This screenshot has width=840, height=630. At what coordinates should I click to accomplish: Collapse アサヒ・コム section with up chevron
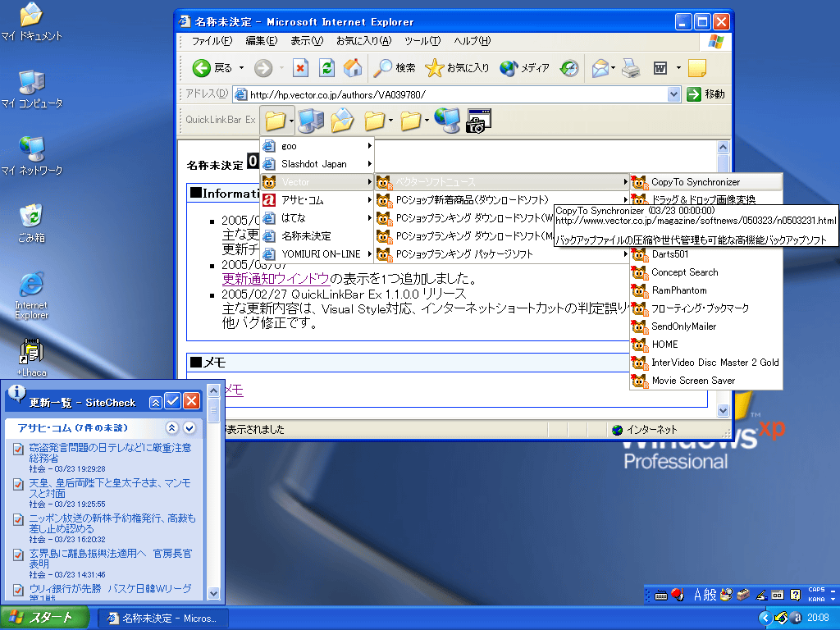pyautogui.click(x=172, y=427)
